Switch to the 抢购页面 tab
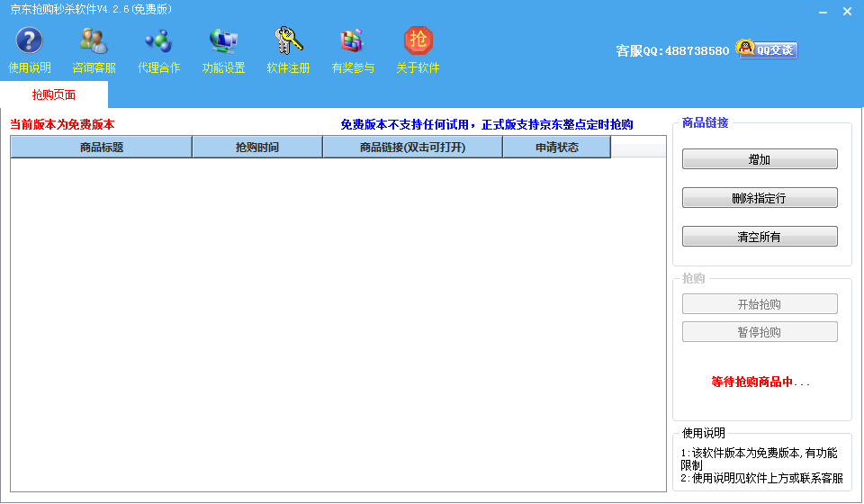The width and height of the screenshot is (864, 504). coord(54,94)
